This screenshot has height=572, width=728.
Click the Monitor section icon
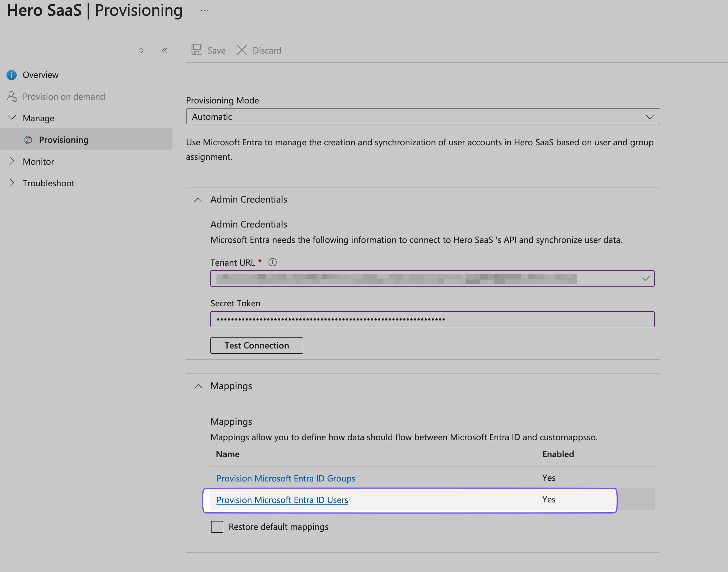point(12,161)
